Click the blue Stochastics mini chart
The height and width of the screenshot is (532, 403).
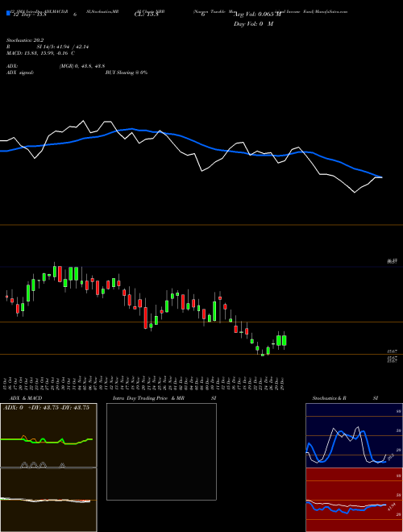(x=354, y=435)
